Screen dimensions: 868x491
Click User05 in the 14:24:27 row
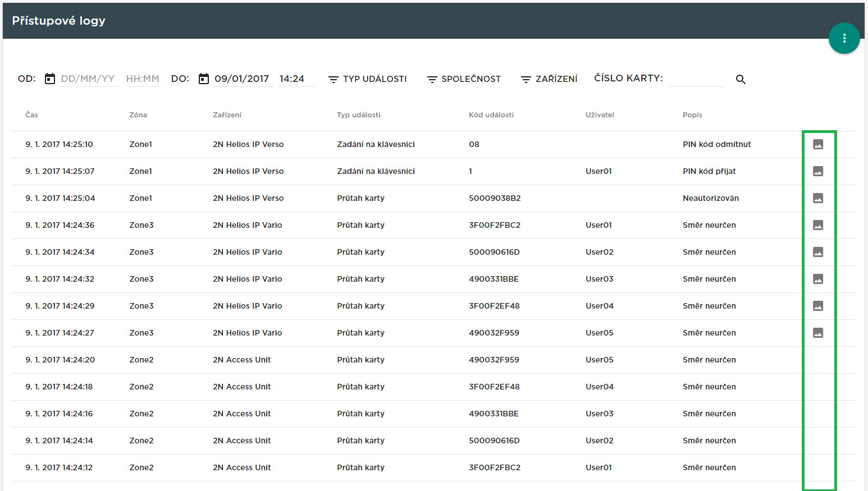tap(600, 333)
